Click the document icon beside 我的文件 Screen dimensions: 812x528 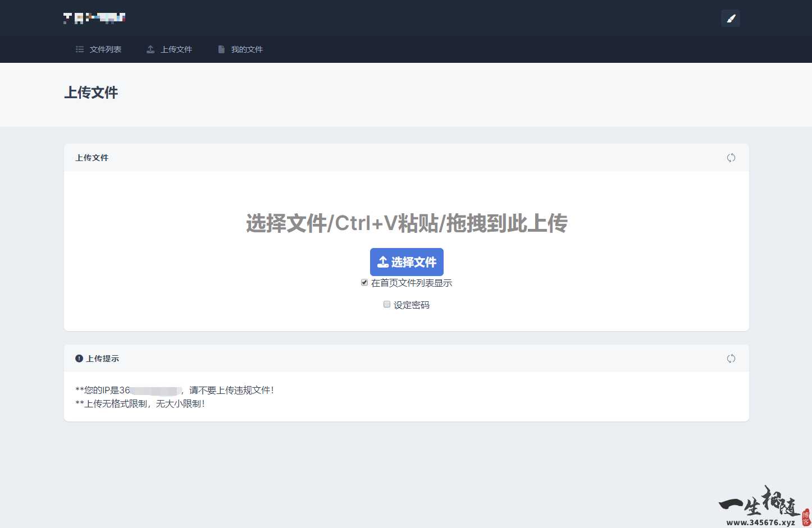click(221, 49)
